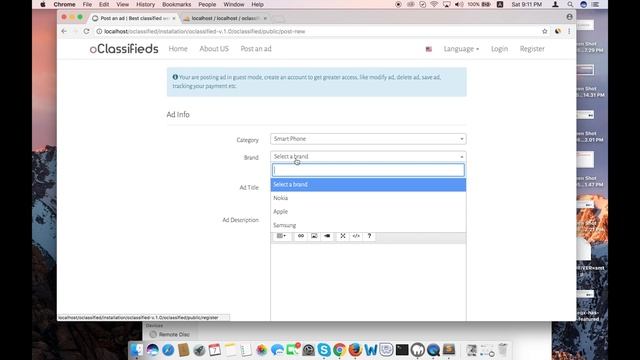Image resolution: width=640 pixels, height=360 pixels.
Task: Click inside the Ad Description text area
Action: [x=368, y=282]
